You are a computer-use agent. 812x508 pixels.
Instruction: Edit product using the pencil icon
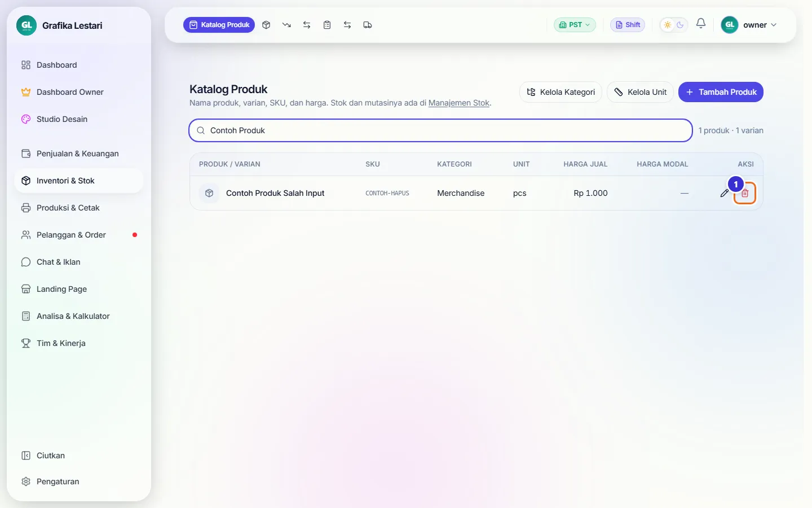tap(725, 193)
